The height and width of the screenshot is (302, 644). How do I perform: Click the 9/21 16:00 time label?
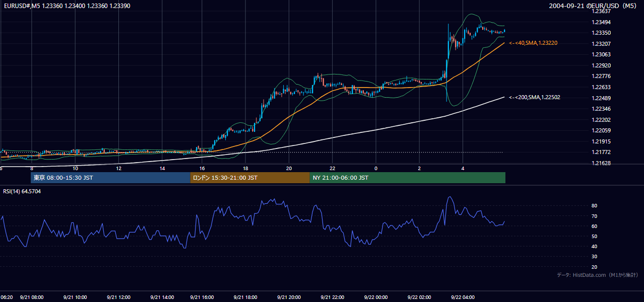coord(202,297)
